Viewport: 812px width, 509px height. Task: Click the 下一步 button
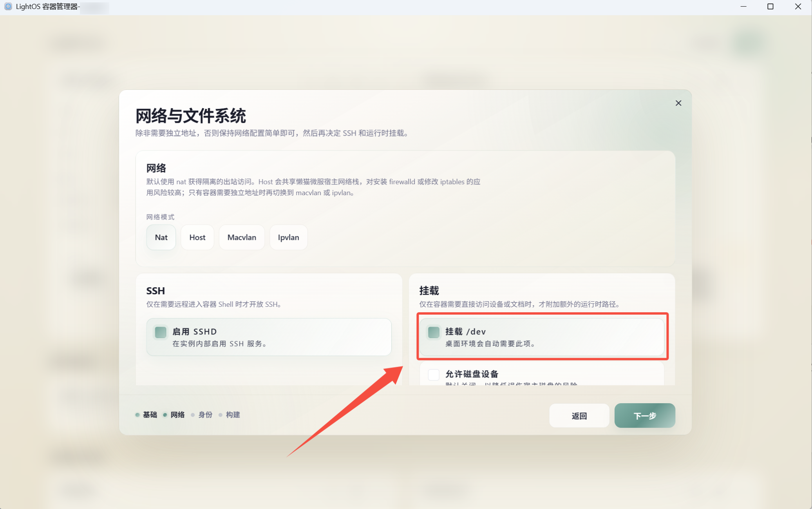(x=645, y=415)
